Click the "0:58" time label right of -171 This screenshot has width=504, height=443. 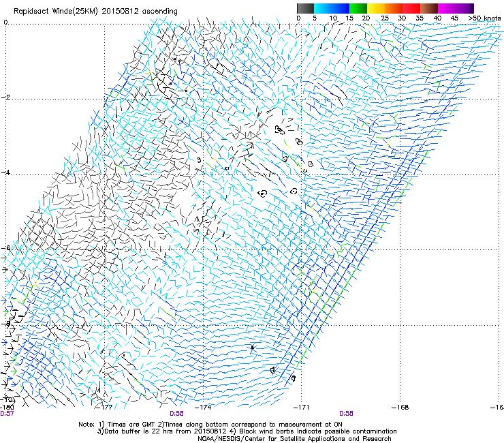tap(346, 414)
